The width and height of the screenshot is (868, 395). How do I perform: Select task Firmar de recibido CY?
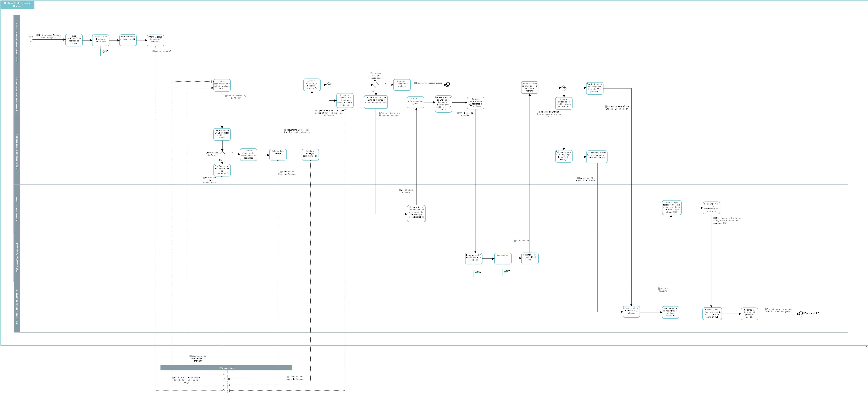coord(345,100)
